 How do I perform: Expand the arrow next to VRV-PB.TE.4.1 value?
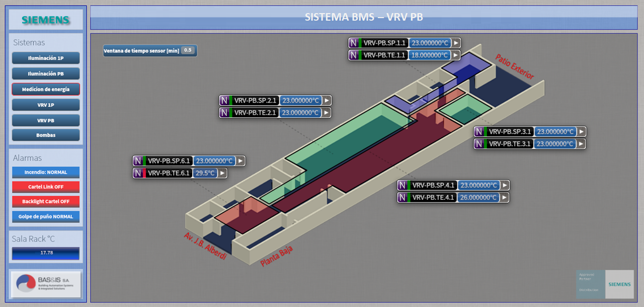[505, 197]
